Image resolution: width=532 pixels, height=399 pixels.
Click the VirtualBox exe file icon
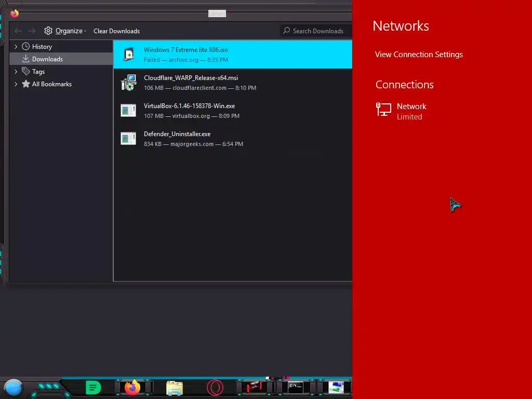pyautogui.click(x=128, y=110)
